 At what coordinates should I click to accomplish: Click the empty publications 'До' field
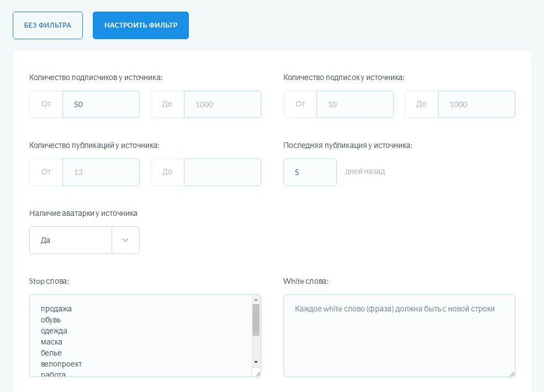pyautogui.click(x=222, y=172)
